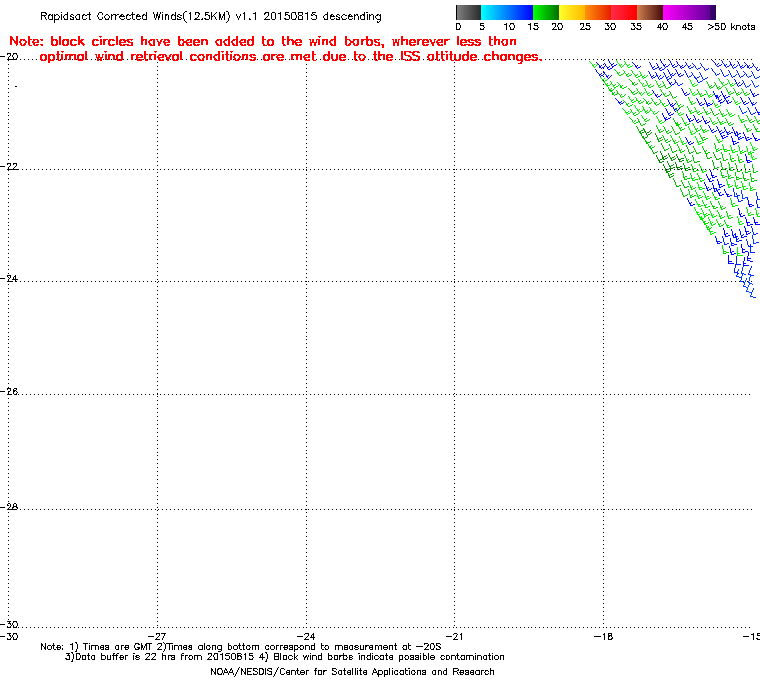This screenshot has width=760, height=688.
Task: Click the gray 0-5 knots color segment
Action: pyautogui.click(x=468, y=12)
